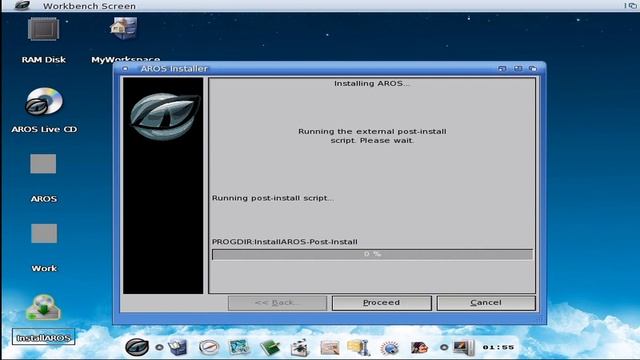Launch the compass browser icon in dock
Viewport: 640px width, 360px height.
coord(209,347)
